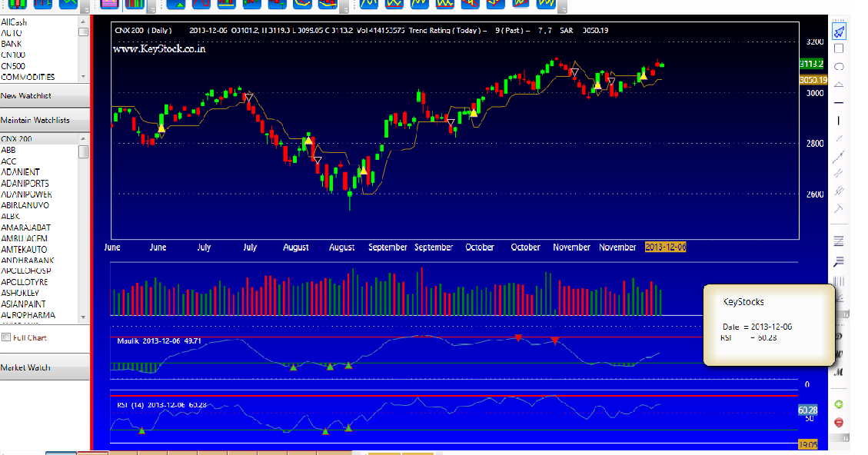The height and width of the screenshot is (455, 868).
Task: Switch to monthly M timeframe
Action: pos(839,372)
